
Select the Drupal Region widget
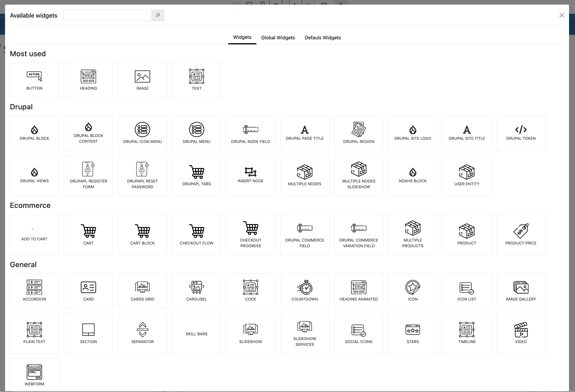point(359,133)
